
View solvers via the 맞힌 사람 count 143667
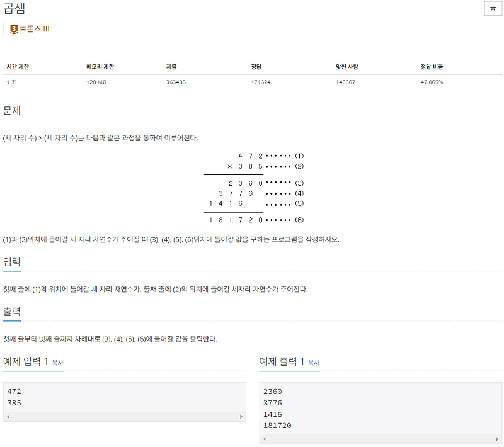[343, 82]
